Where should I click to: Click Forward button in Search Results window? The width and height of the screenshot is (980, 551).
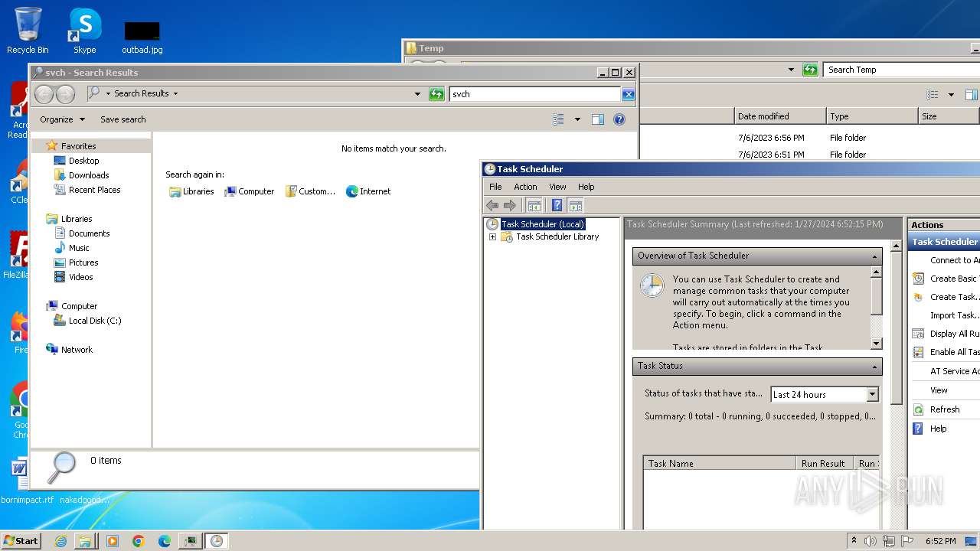(65, 94)
